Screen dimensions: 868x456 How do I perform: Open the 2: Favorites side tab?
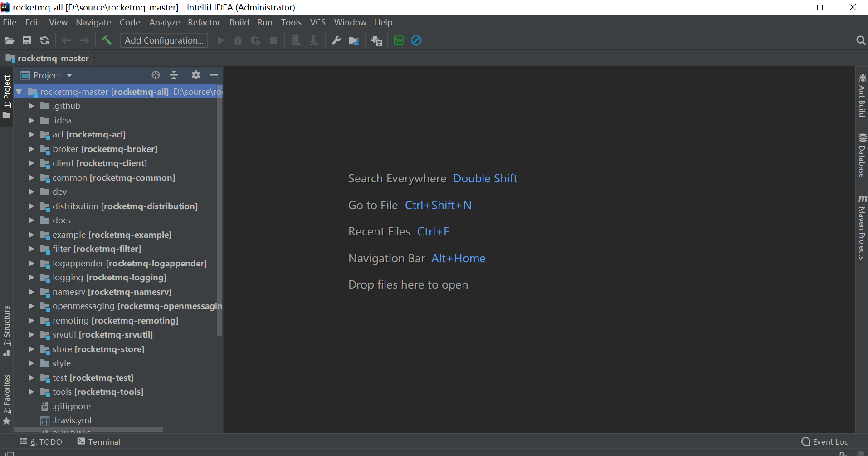pos(6,399)
